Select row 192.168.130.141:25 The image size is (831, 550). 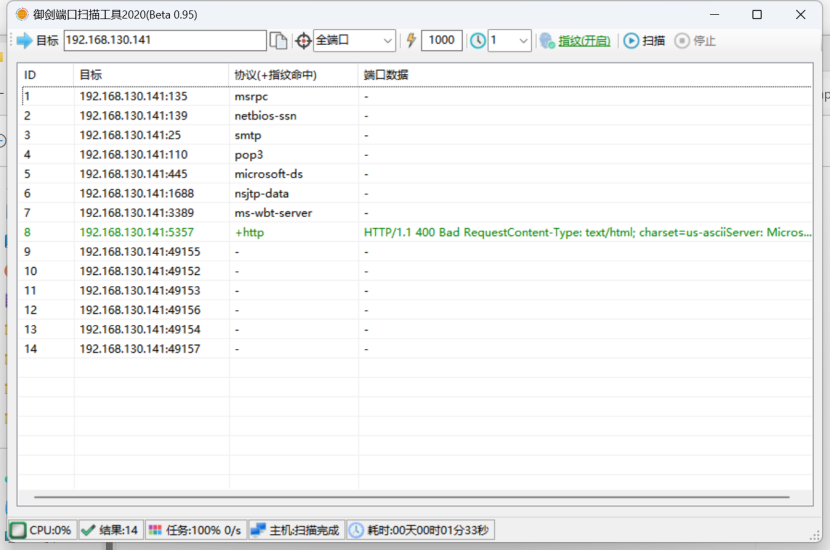pos(416,135)
